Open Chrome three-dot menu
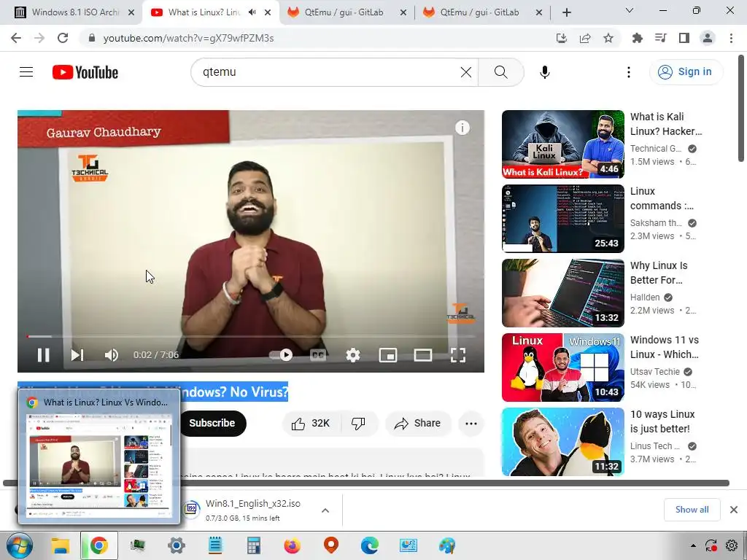747x560 pixels. coord(731,38)
